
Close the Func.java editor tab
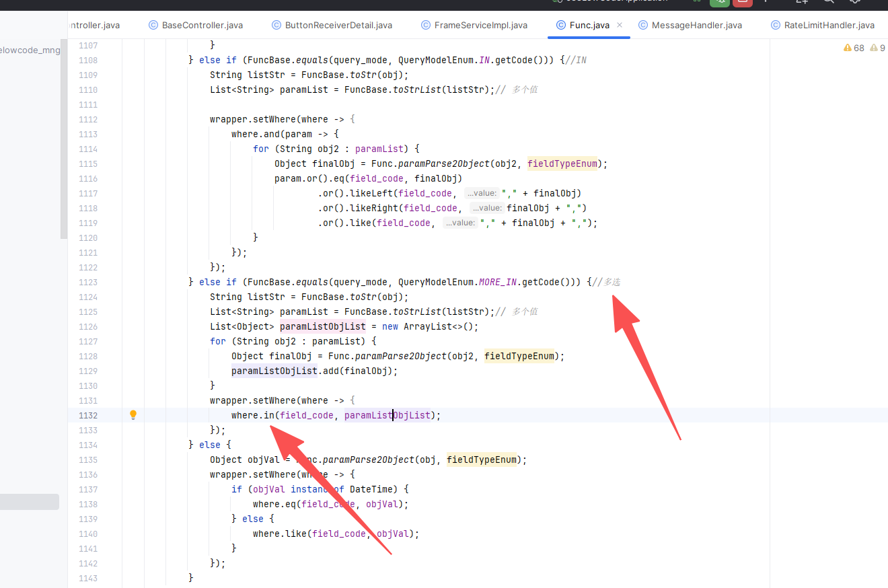pyautogui.click(x=620, y=25)
